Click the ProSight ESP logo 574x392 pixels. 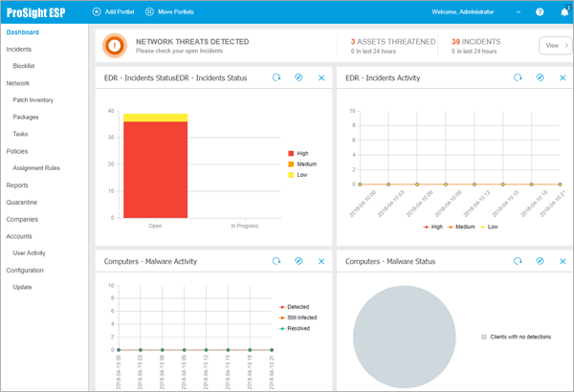pyautogui.click(x=36, y=12)
